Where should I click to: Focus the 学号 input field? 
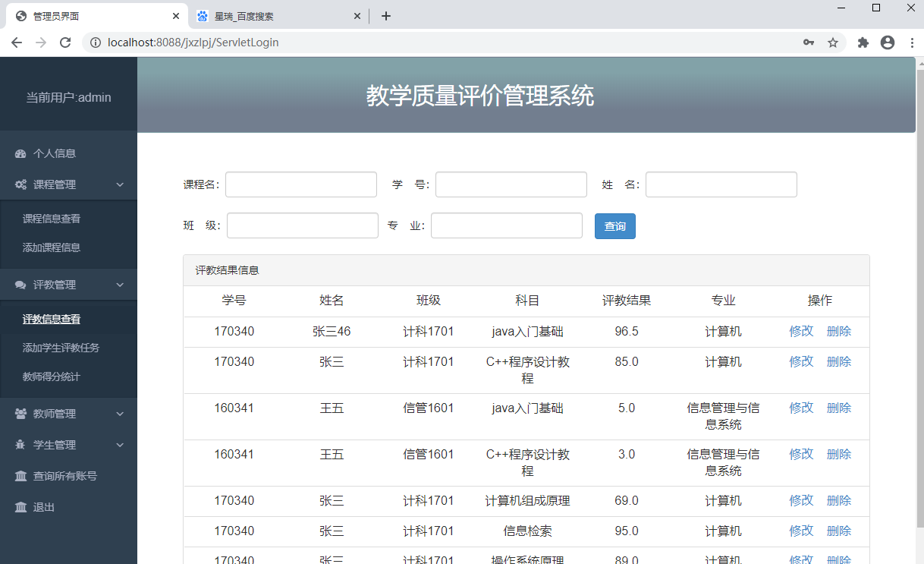tap(511, 184)
